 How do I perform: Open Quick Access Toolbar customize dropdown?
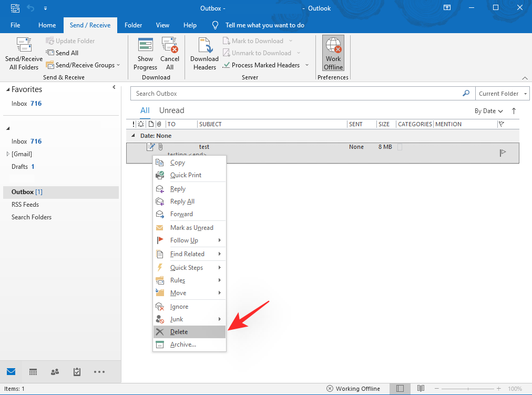[45, 8]
